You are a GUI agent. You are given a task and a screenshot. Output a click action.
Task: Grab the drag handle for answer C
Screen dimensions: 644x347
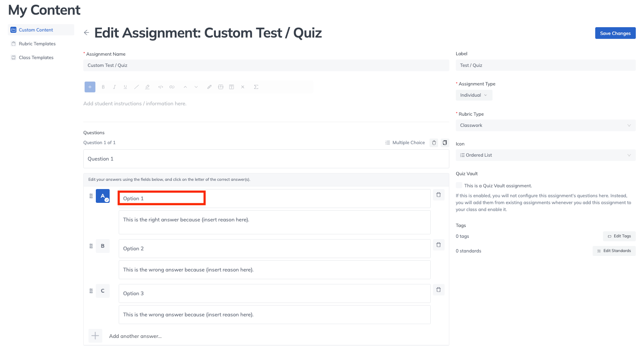(x=91, y=291)
